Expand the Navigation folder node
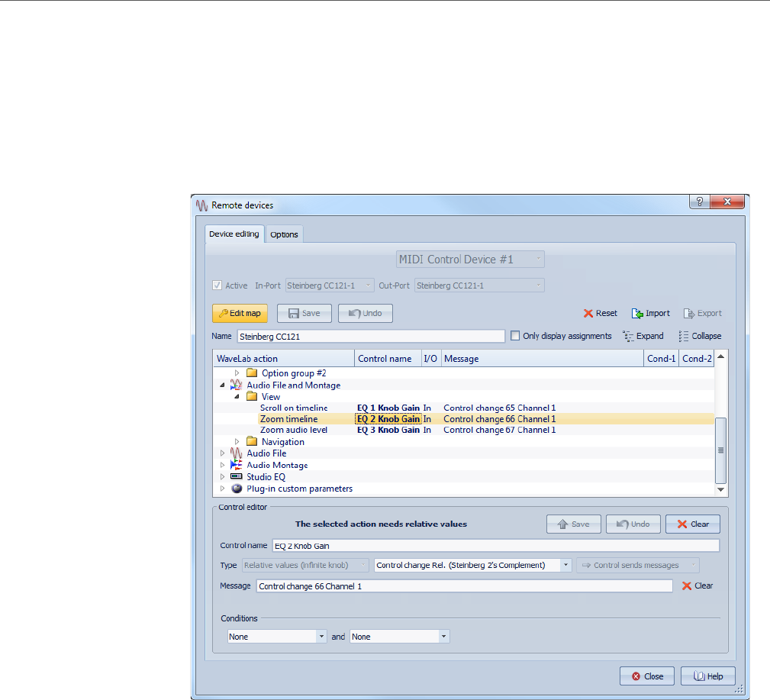The height and width of the screenshot is (700, 770). pyautogui.click(x=237, y=442)
